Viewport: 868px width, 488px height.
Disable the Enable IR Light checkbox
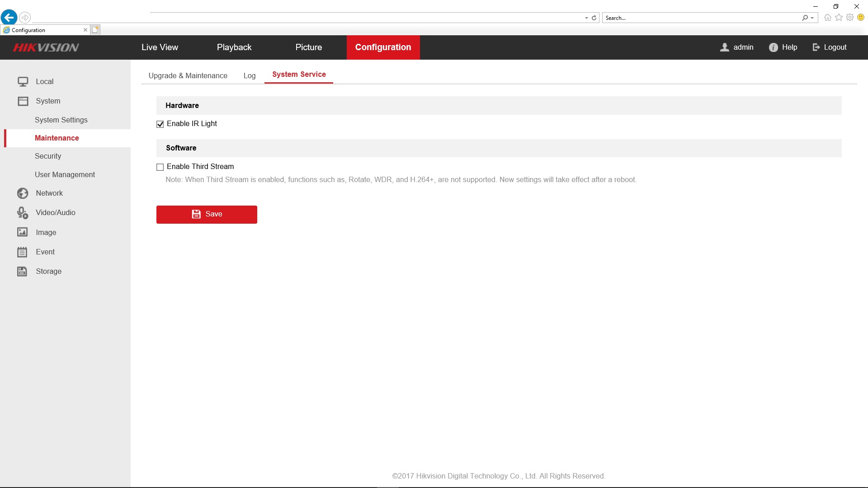coord(160,124)
